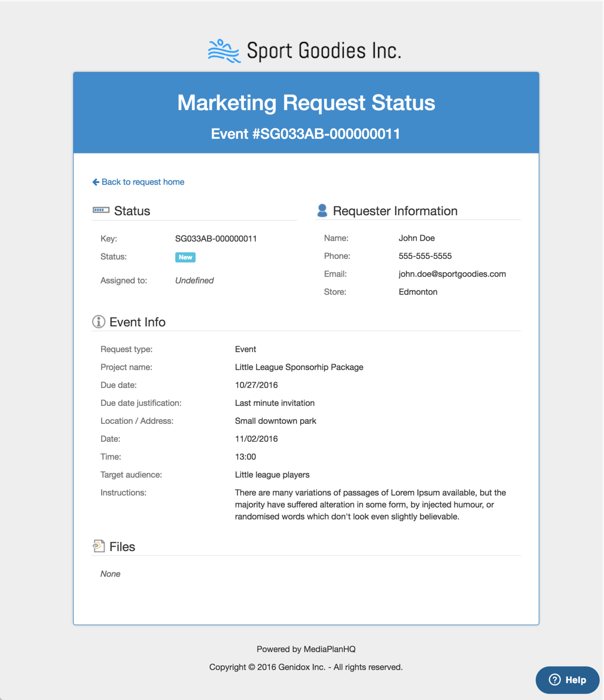Open the Help button
Image resolution: width=604 pixels, height=700 pixels.
(568, 680)
